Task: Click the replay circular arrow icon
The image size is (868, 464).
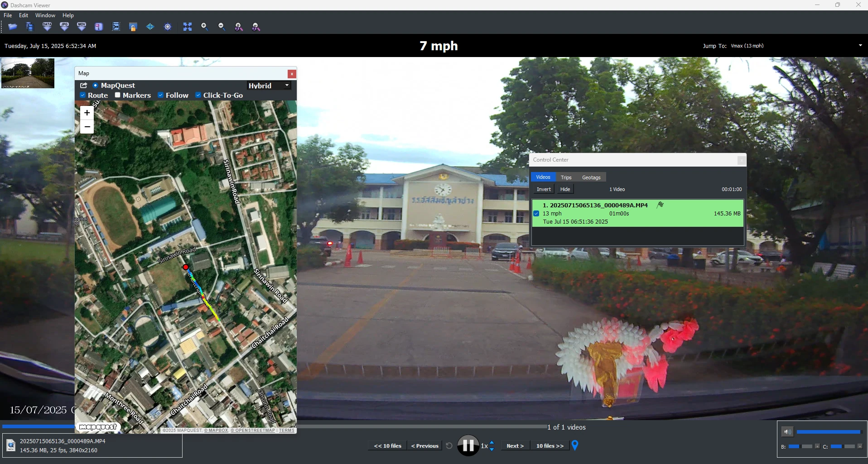Action: [449, 445]
